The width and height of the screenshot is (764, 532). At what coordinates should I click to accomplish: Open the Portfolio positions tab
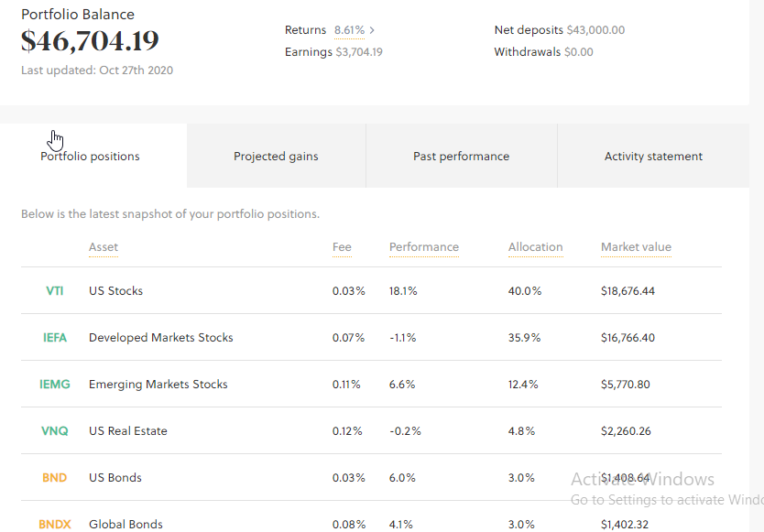(x=91, y=157)
